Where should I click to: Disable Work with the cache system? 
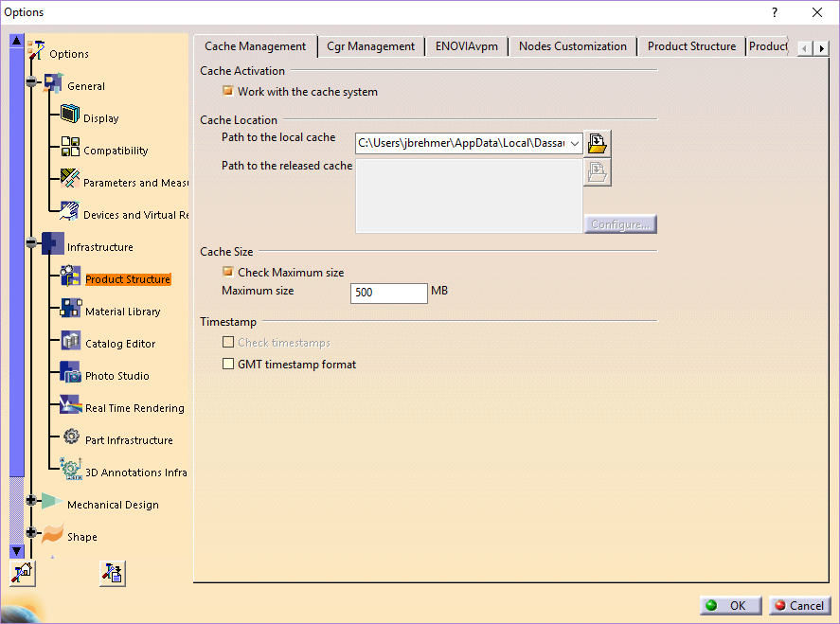coord(227,91)
